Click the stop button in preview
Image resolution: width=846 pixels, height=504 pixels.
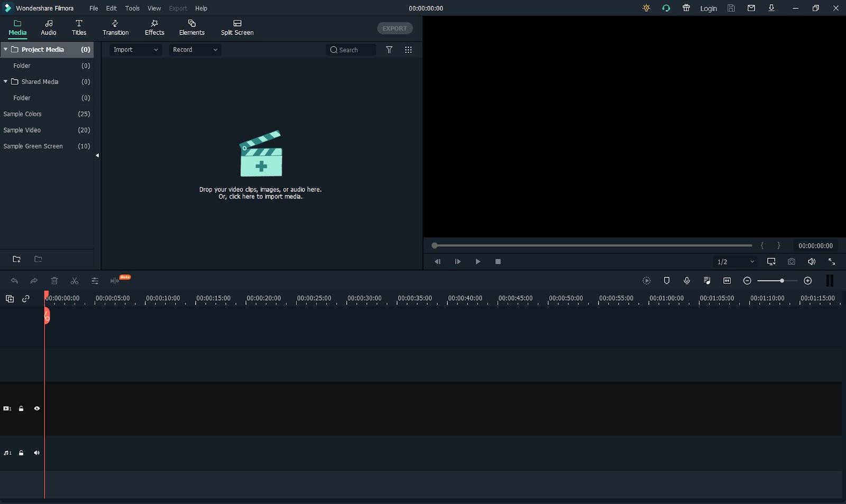(x=498, y=262)
